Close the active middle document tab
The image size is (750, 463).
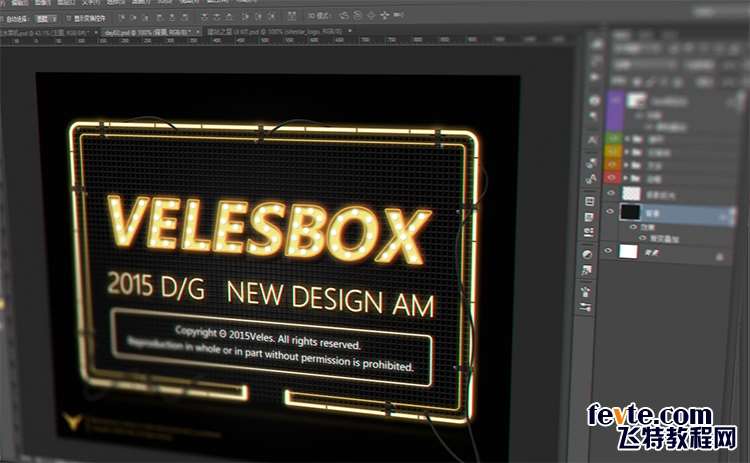pyautogui.click(x=197, y=32)
